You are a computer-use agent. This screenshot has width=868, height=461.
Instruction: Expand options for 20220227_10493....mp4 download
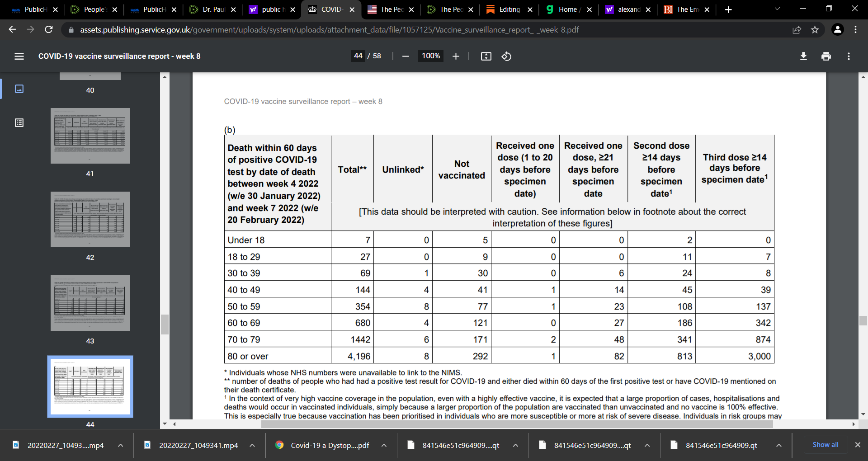(121, 445)
